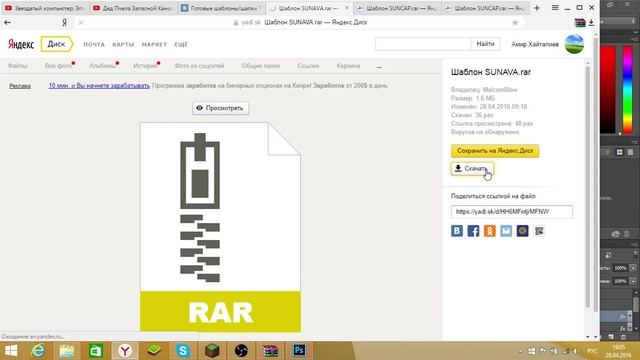Open Windows Start button
This screenshot has width=640, height=360.
(x=11, y=351)
